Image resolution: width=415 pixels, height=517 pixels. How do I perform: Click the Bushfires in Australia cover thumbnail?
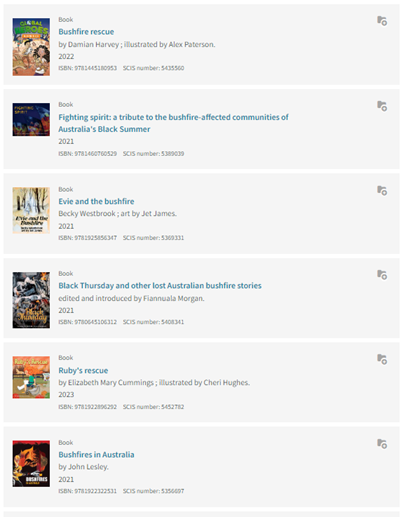(31, 464)
